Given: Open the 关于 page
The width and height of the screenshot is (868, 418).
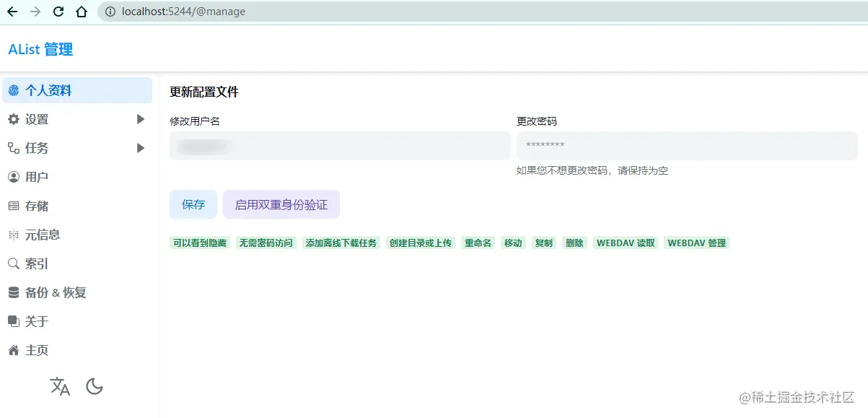Looking at the screenshot, I should pos(77,321).
